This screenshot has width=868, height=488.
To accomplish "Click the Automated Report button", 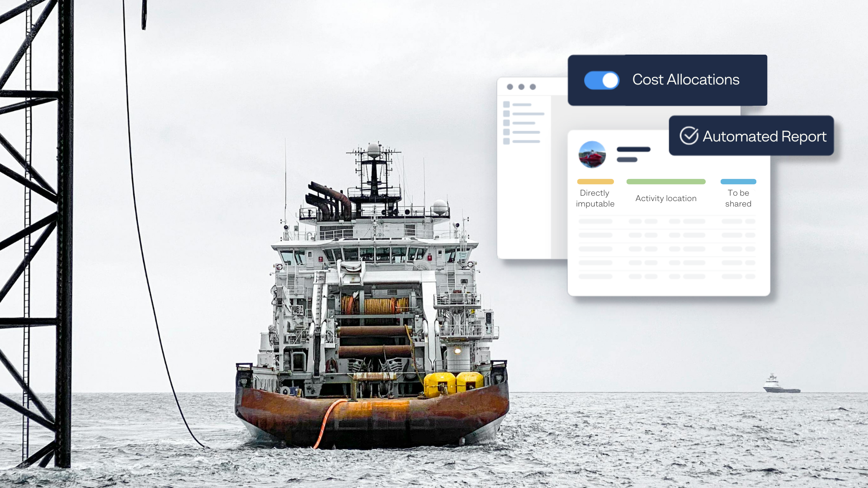I will 750,136.
